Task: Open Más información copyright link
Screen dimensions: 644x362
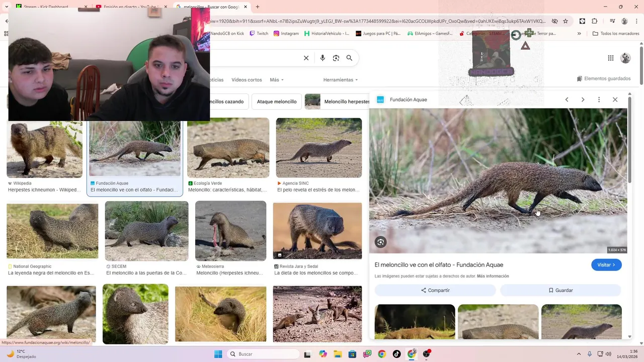Action: (x=493, y=276)
